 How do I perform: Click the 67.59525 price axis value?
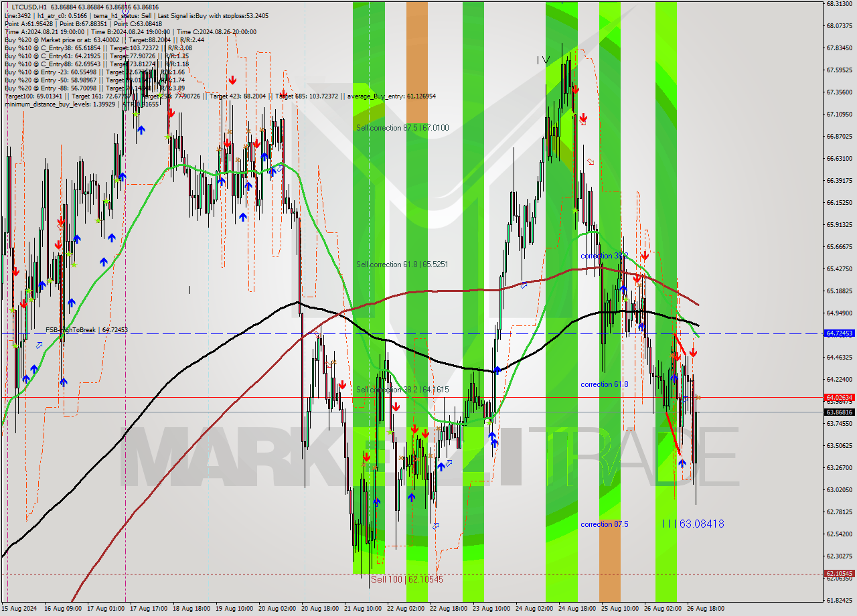840,70
